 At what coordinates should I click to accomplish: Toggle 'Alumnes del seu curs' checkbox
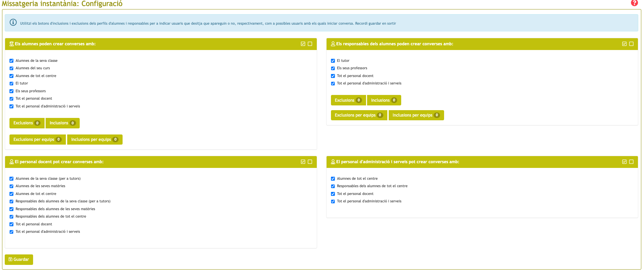tap(11, 68)
